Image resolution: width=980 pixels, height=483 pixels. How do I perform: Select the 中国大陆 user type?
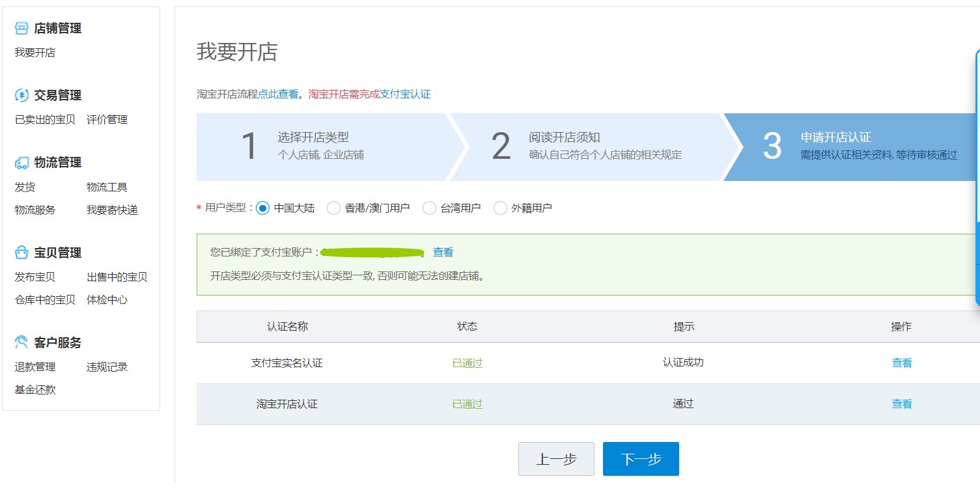pos(262,207)
